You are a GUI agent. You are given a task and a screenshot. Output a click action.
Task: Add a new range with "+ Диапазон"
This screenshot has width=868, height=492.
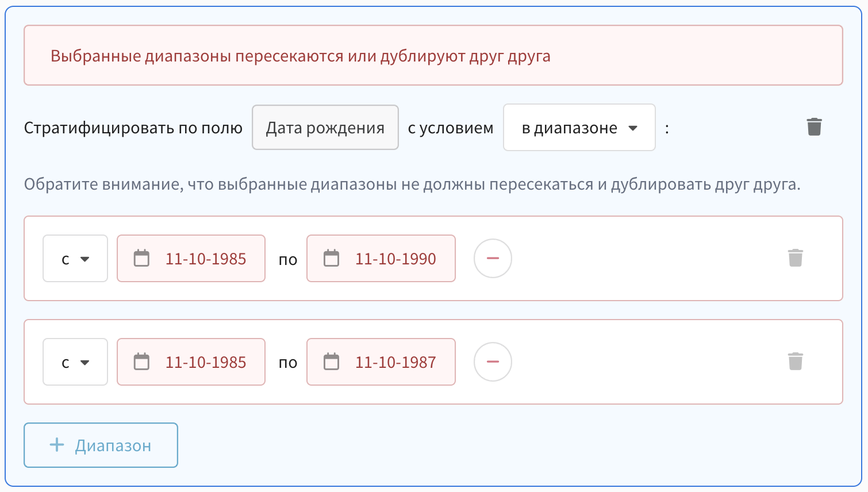[x=101, y=445]
